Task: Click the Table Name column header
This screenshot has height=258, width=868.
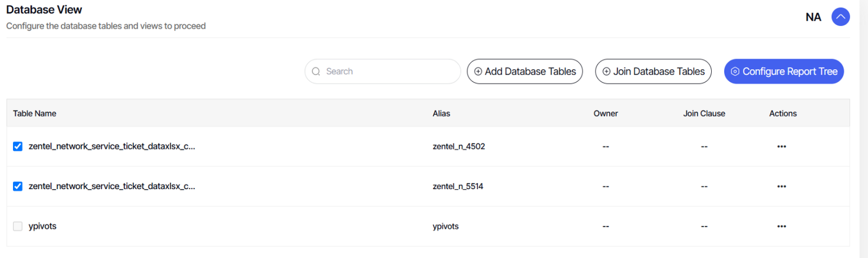Action: click(35, 113)
